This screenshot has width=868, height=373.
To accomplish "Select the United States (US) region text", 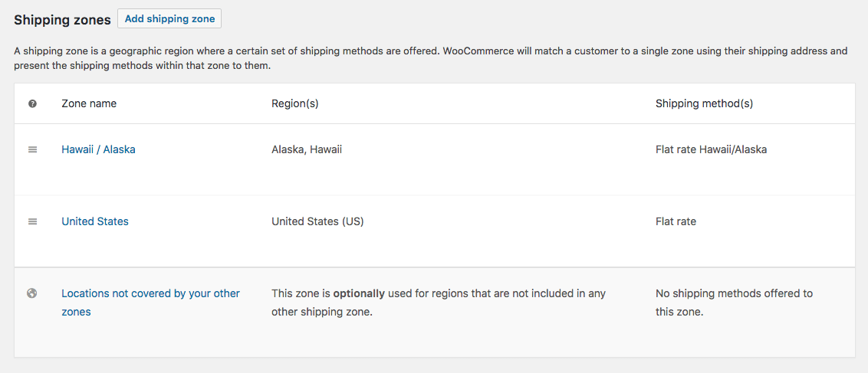I will (317, 221).
